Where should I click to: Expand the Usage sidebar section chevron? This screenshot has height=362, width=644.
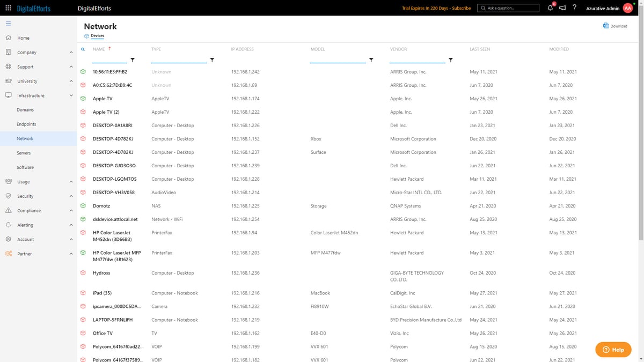(71, 182)
